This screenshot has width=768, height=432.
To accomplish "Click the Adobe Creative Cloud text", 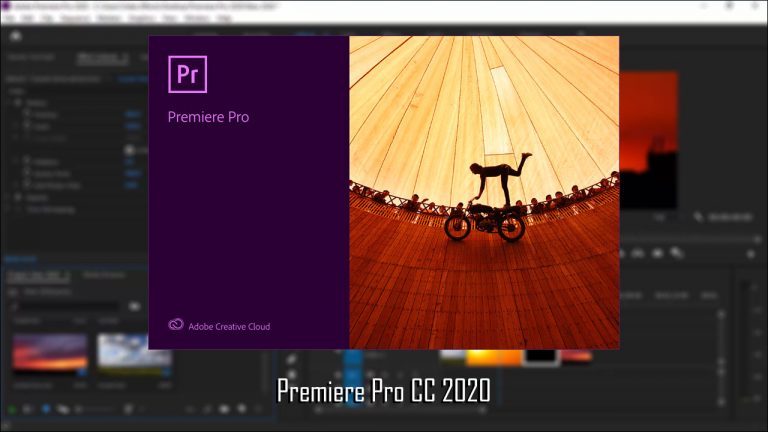I will tap(229, 326).
